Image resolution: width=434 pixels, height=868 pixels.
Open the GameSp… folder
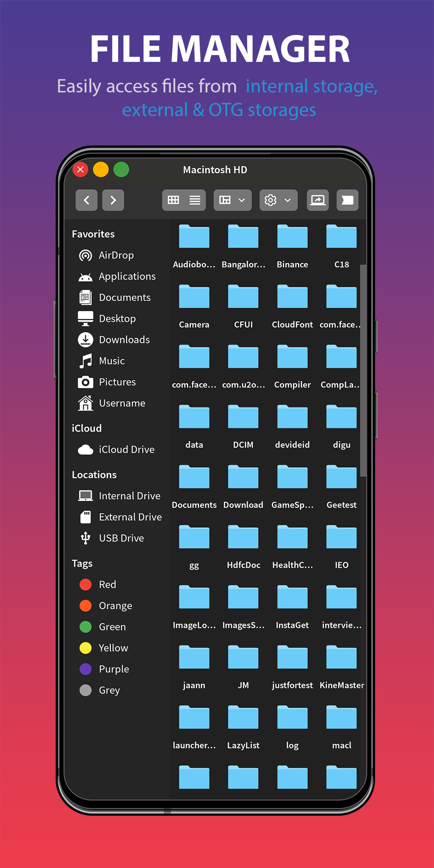(x=293, y=487)
